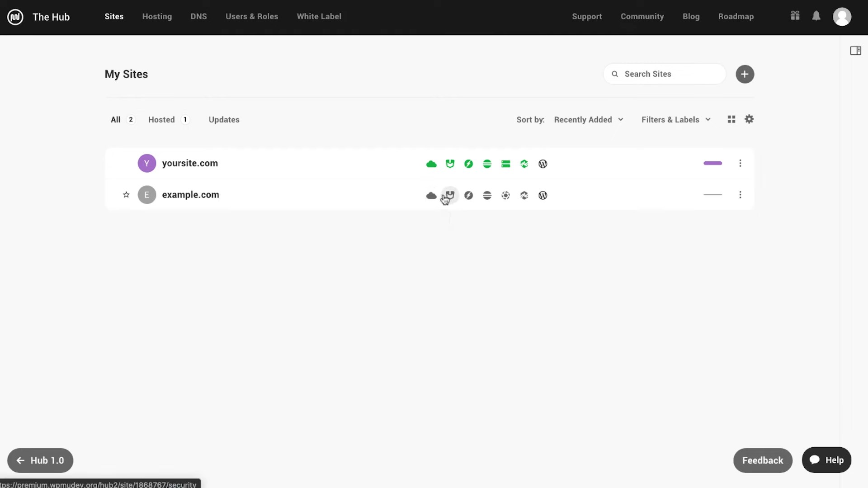Image resolution: width=868 pixels, height=488 pixels.
Task: Open the cloud hosting icon for yoursite.com
Action: tap(431, 164)
